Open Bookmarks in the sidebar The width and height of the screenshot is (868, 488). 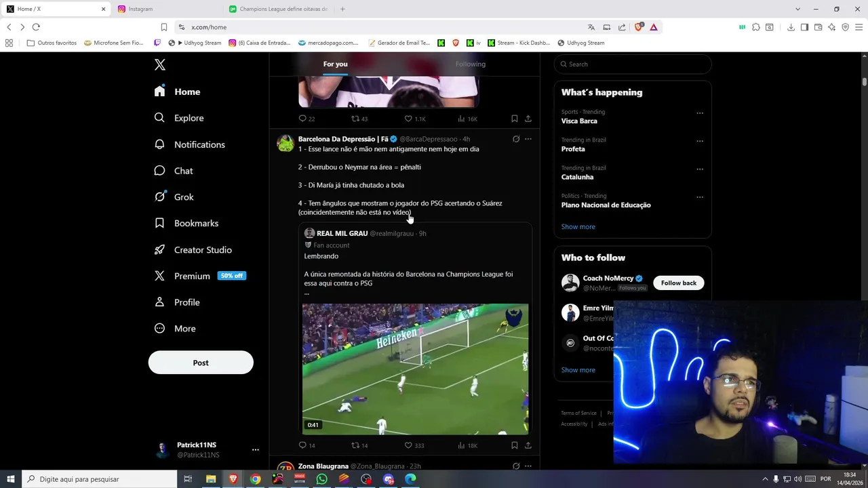[x=186, y=223]
